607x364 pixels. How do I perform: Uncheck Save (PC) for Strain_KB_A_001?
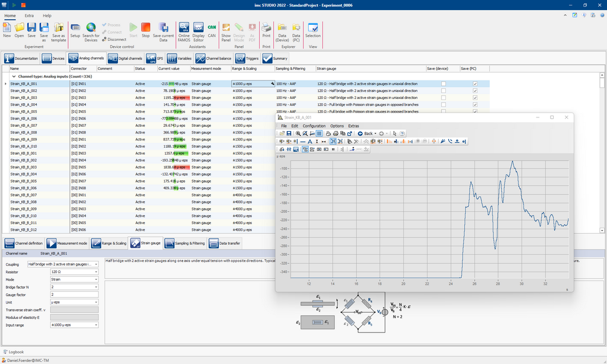(x=475, y=84)
